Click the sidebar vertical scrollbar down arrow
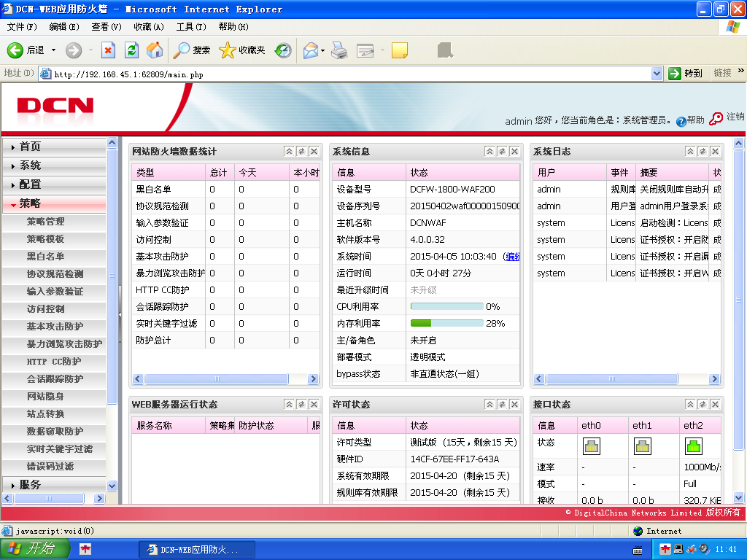 click(112, 486)
